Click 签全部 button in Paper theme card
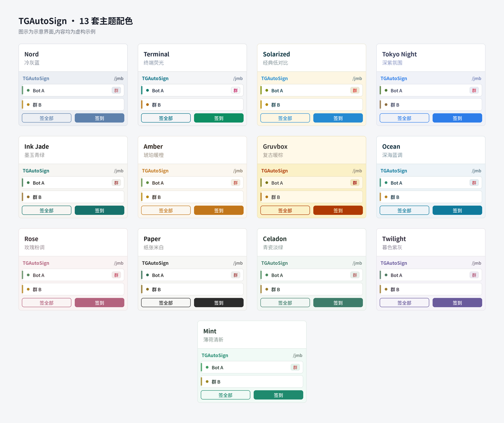The height and width of the screenshot is (423, 504). [166, 303]
